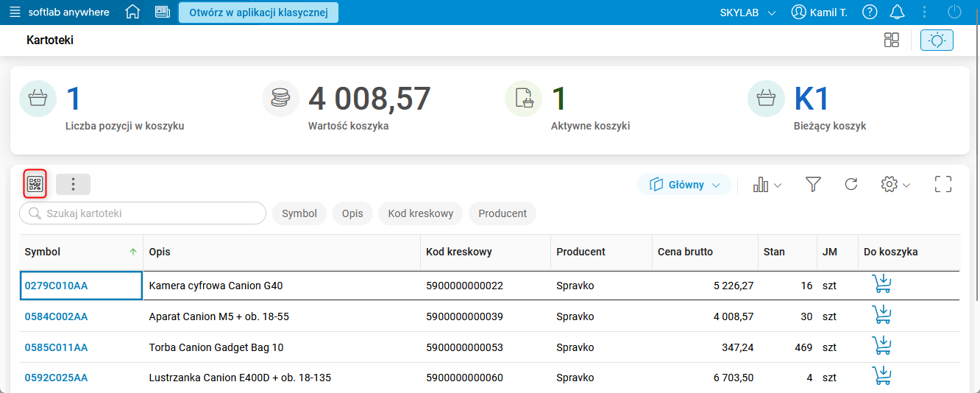Sort by the 'Kod kreskowy' column header
The image size is (980, 393).
pyautogui.click(x=486, y=252)
